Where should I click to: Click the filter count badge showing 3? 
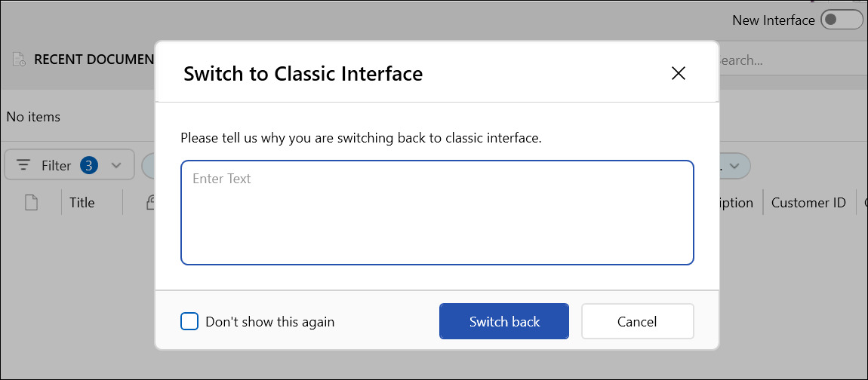pyautogui.click(x=89, y=165)
